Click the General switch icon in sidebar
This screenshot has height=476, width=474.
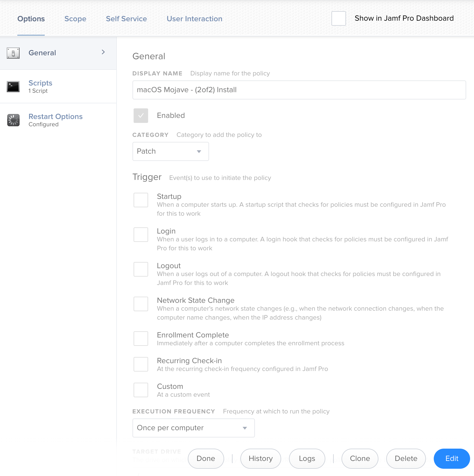click(x=13, y=53)
